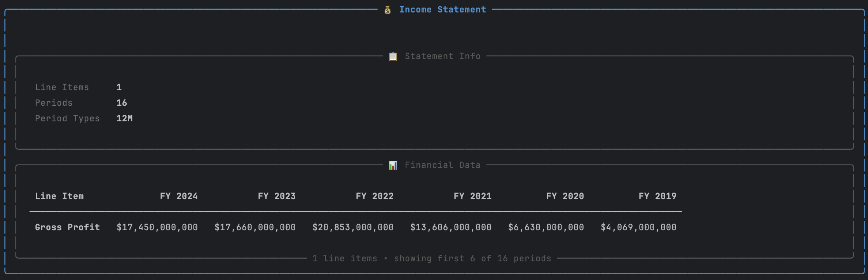Click the money bag icon beside Income Statement
868x280 pixels.
coord(387,10)
